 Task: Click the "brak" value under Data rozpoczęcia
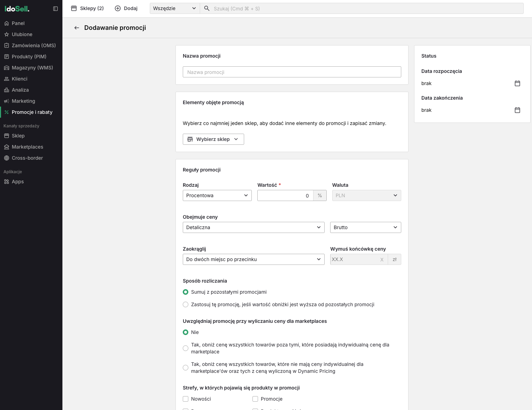coord(427,83)
